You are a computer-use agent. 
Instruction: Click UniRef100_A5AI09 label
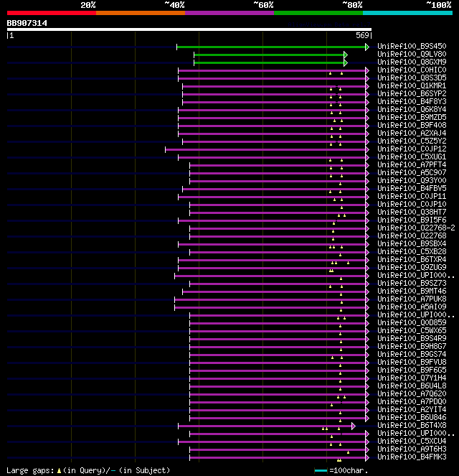click(x=412, y=307)
